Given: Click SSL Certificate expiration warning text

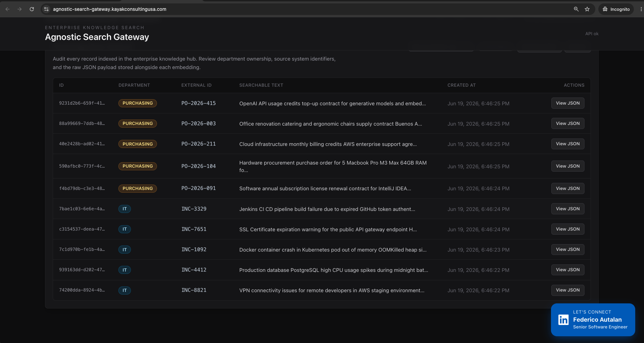Looking at the screenshot, I should 328,230.
